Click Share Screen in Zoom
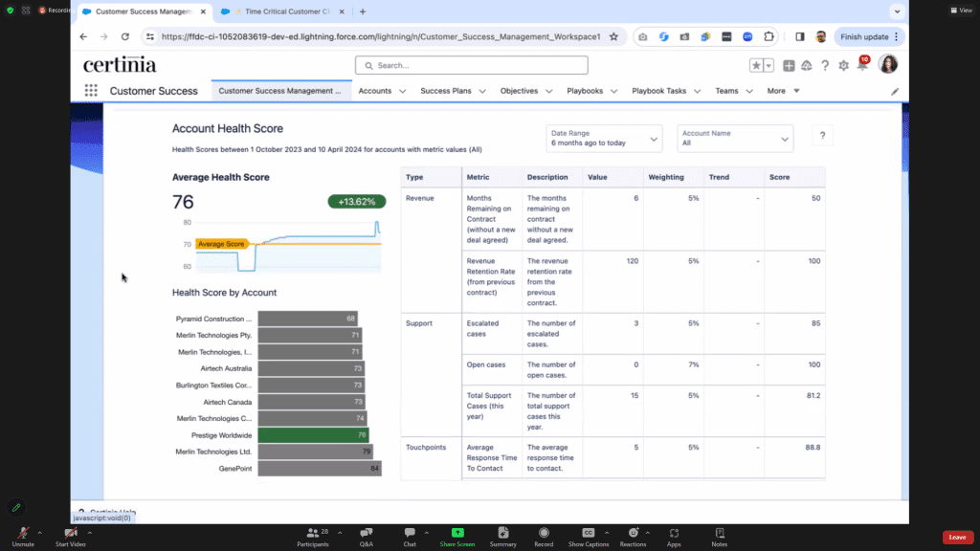980x551 pixels. coord(457,537)
